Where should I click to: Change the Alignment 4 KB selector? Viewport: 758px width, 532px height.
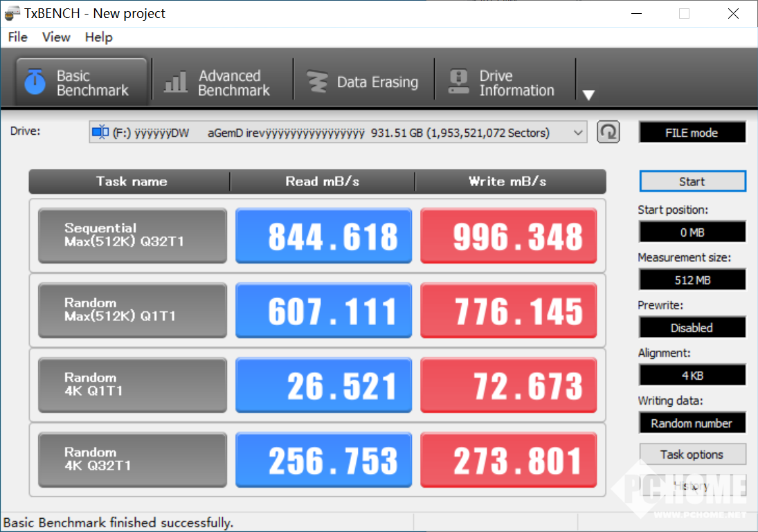pos(692,376)
